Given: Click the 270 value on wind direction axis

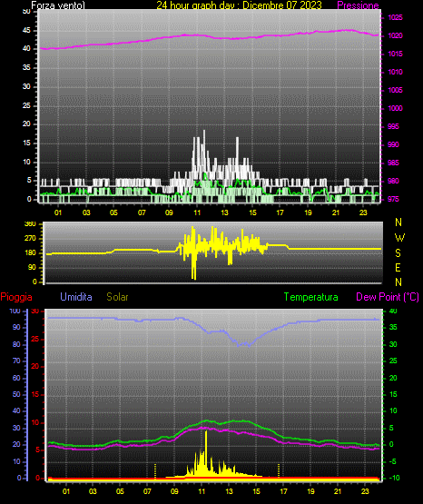Looking at the screenshot, I should tap(31, 239).
